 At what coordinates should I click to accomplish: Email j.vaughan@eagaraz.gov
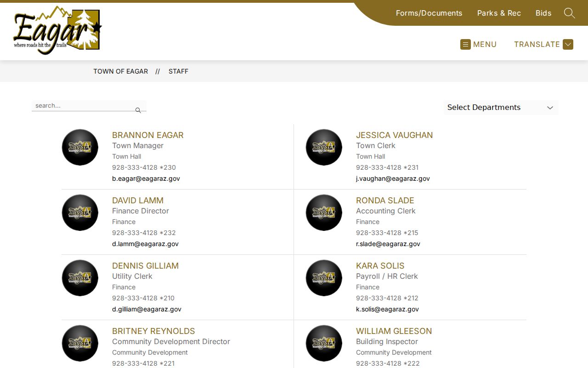point(393,178)
